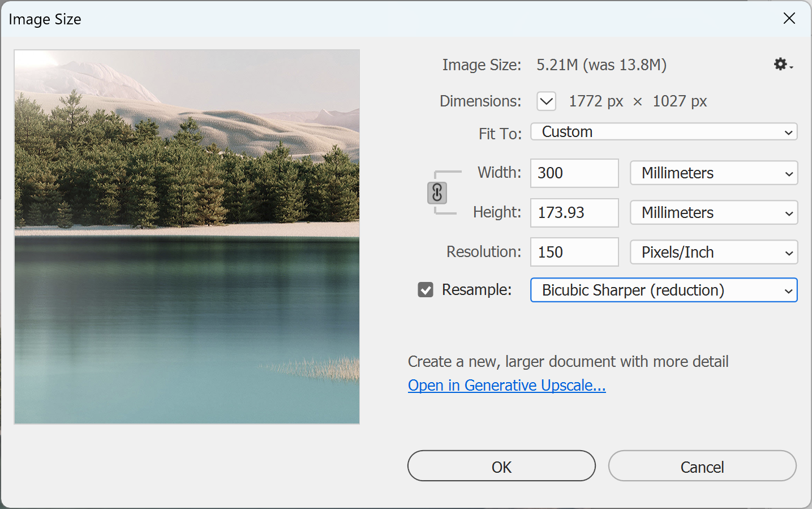Click the Cancel button
Image resolution: width=812 pixels, height=509 pixels.
coord(702,466)
